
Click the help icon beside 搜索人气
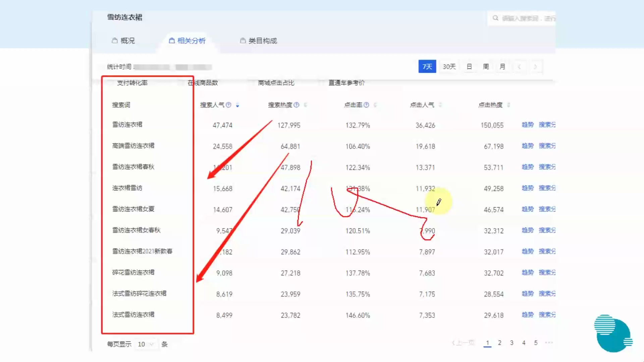(228, 105)
